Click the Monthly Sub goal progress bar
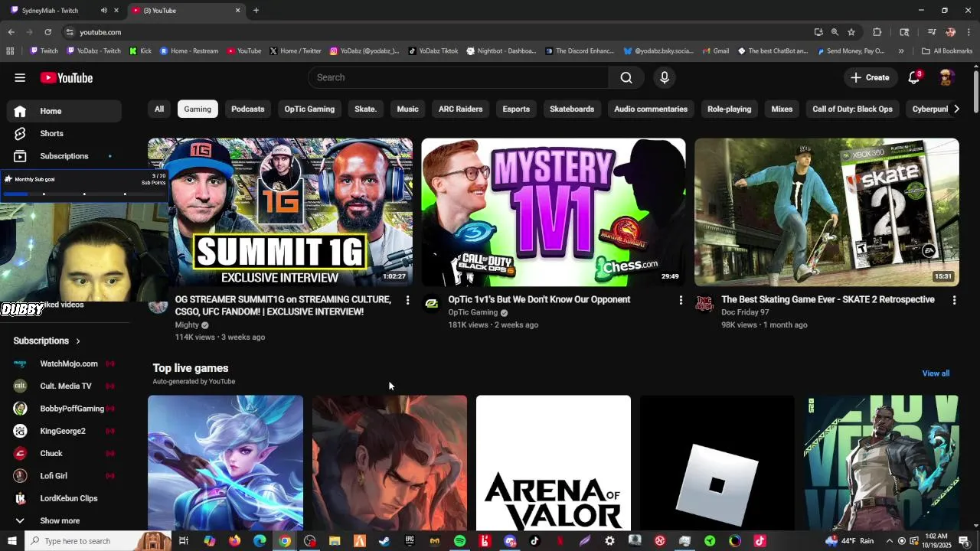 coord(83,194)
